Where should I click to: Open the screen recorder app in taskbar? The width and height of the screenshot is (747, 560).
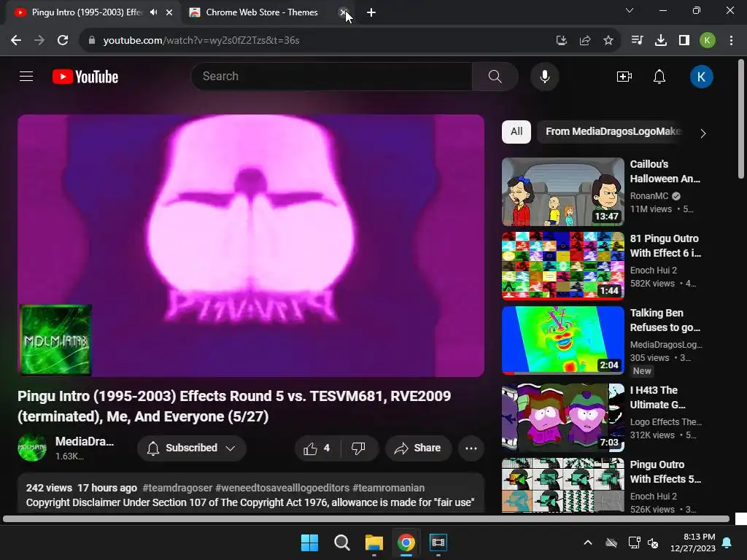coord(438,542)
